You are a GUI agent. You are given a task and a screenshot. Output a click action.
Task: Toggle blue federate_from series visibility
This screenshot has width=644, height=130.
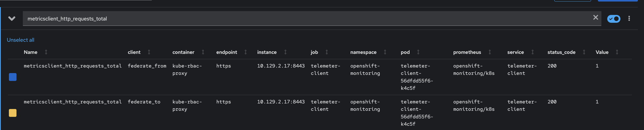click(13, 77)
